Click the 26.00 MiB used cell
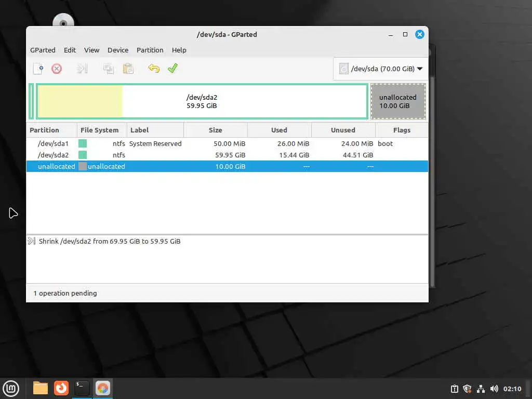This screenshot has height=399, width=532. coord(293,143)
